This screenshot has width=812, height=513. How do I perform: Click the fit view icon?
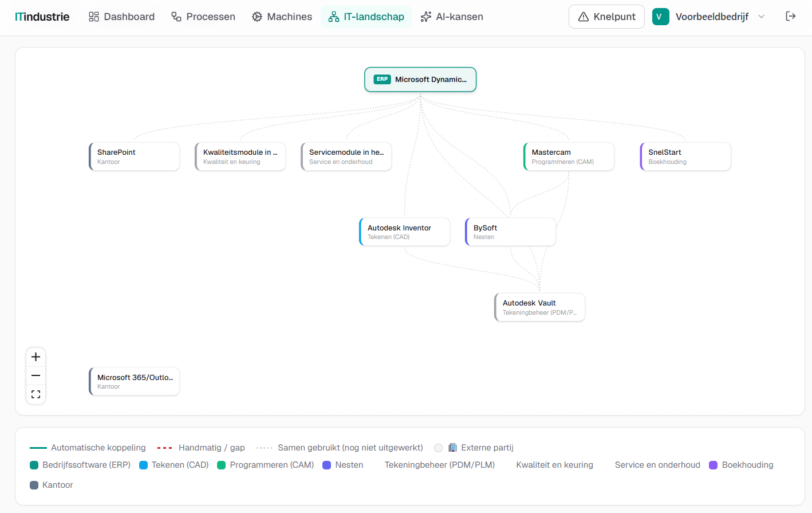(x=36, y=394)
